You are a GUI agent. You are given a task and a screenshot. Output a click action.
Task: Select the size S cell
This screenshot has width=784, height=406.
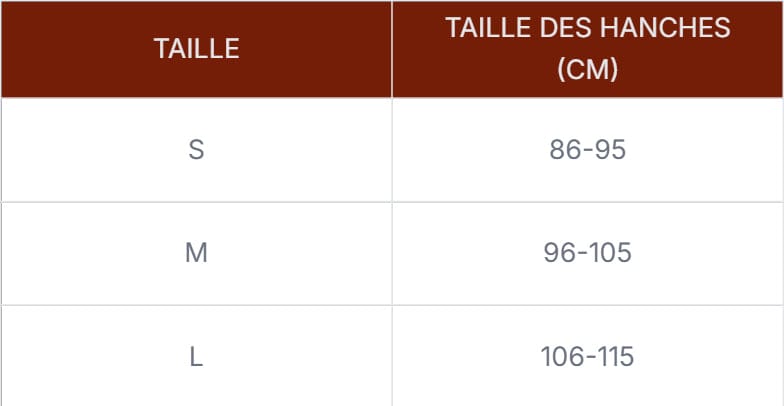[196, 150]
